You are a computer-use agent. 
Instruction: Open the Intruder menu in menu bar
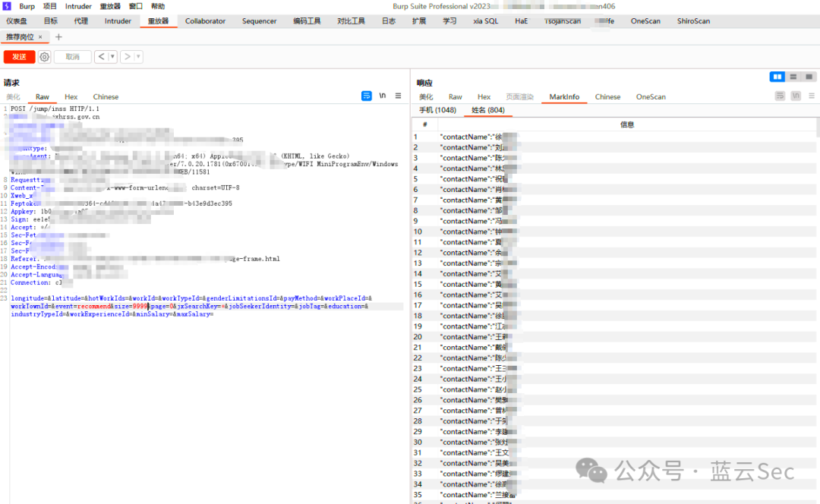[x=78, y=6]
